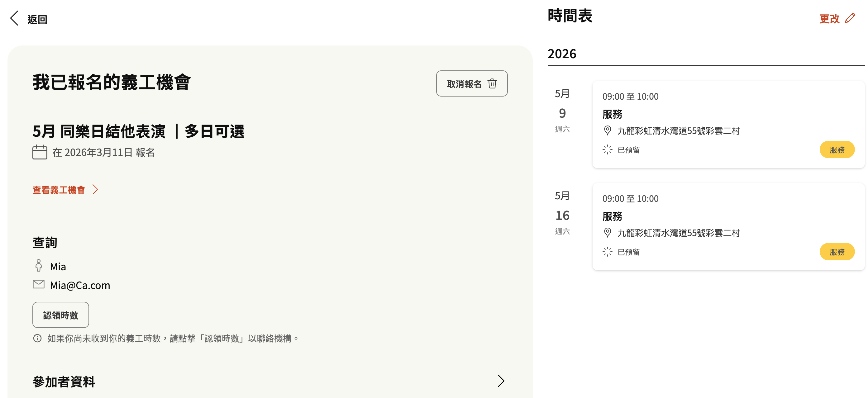Open the 查看義工機會 link

point(59,190)
